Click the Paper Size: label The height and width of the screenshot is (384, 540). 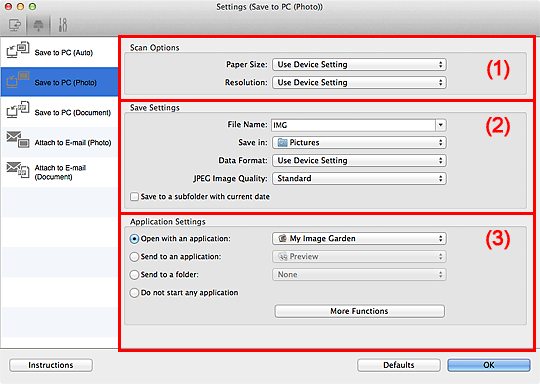coord(247,64)
